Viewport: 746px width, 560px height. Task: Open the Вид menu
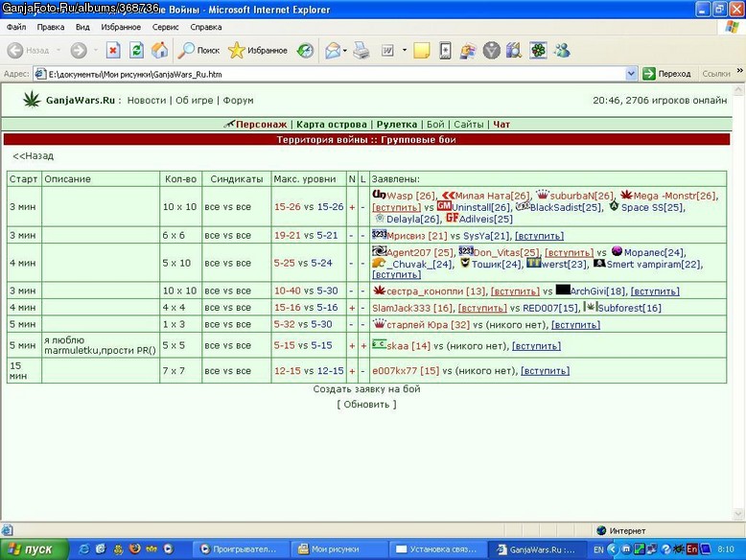tap(82, 27)
